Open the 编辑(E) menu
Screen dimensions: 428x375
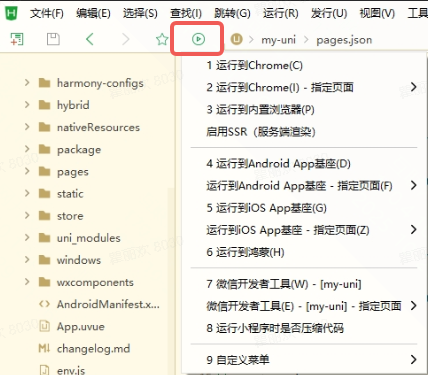coord(93,13)
